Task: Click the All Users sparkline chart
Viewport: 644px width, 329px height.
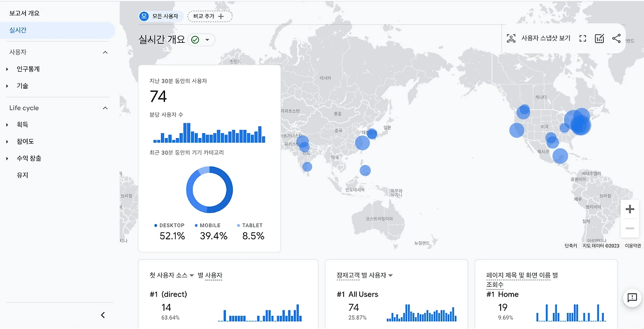Action: pos(422,313)
